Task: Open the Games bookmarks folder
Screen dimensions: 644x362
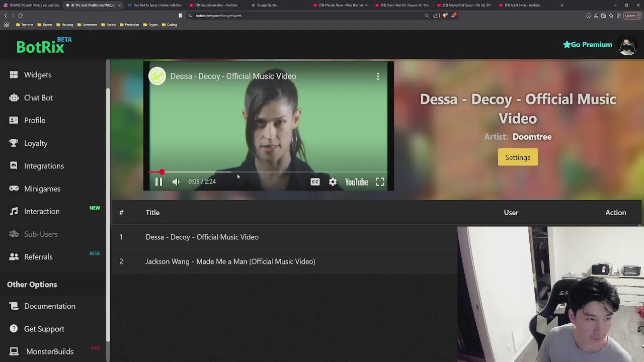Action: click(45, 25)
